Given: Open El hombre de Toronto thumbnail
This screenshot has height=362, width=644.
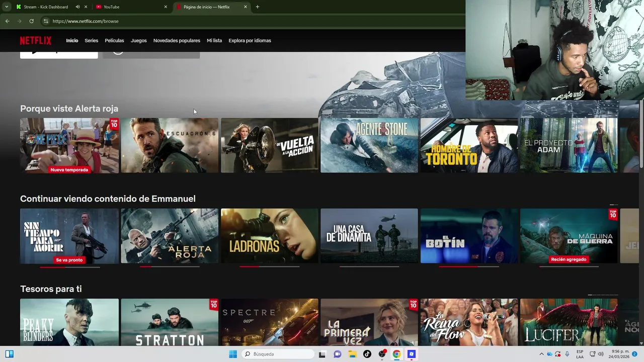Looking at the screenshot, I should [x=469, y=145].
